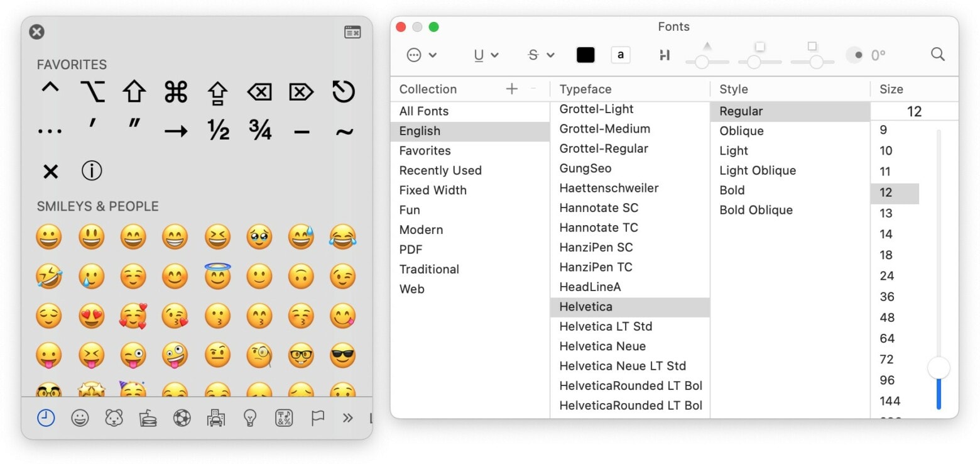Screen dimensions: 980x464
Task: Click the black text color swatch
Action: (x=585, y=55)
